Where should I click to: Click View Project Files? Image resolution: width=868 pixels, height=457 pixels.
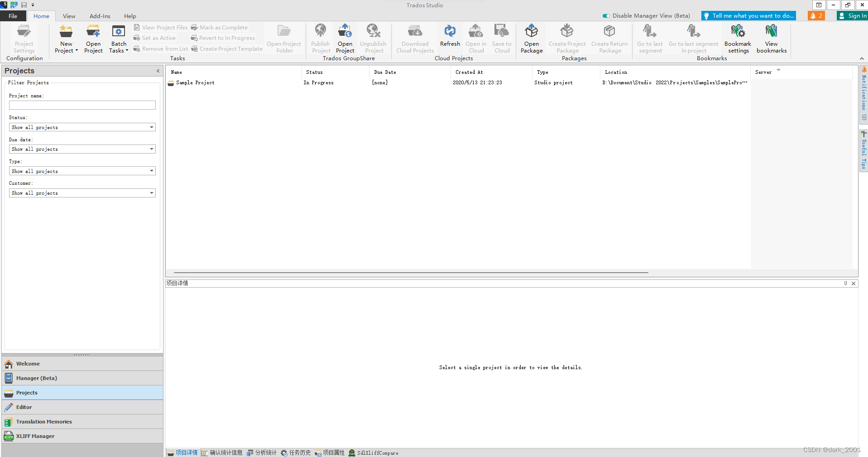(161, 28)
